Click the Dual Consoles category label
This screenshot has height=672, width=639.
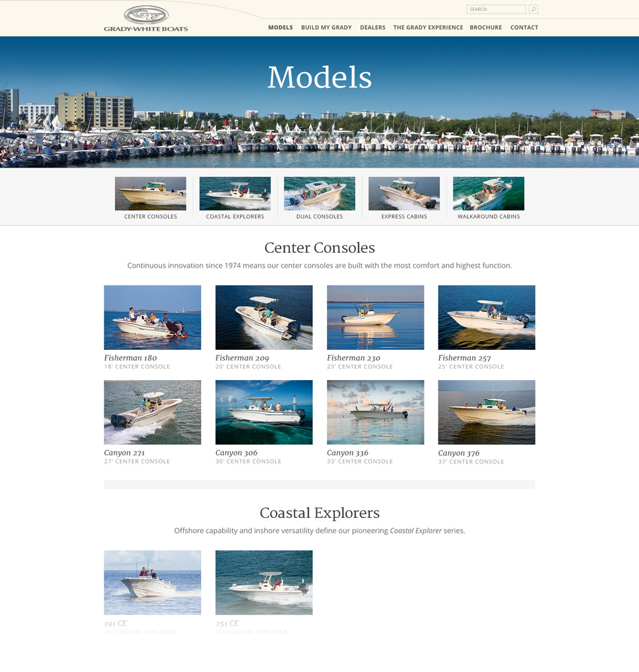click(319, 217)
